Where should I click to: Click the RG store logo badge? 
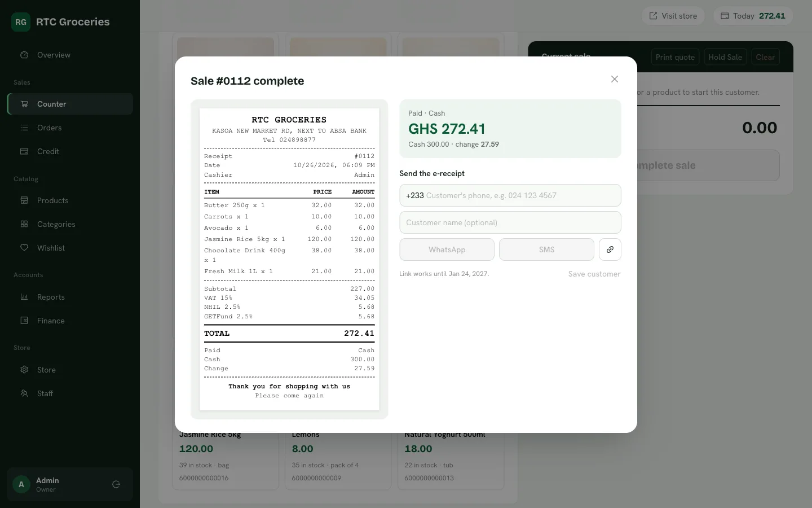[x=21, y=22]
